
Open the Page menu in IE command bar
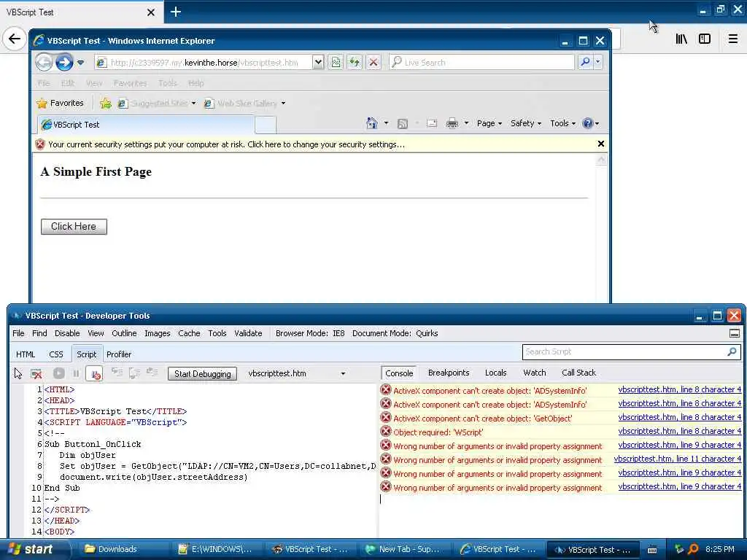pyautogui.click(x=489, y=123)
